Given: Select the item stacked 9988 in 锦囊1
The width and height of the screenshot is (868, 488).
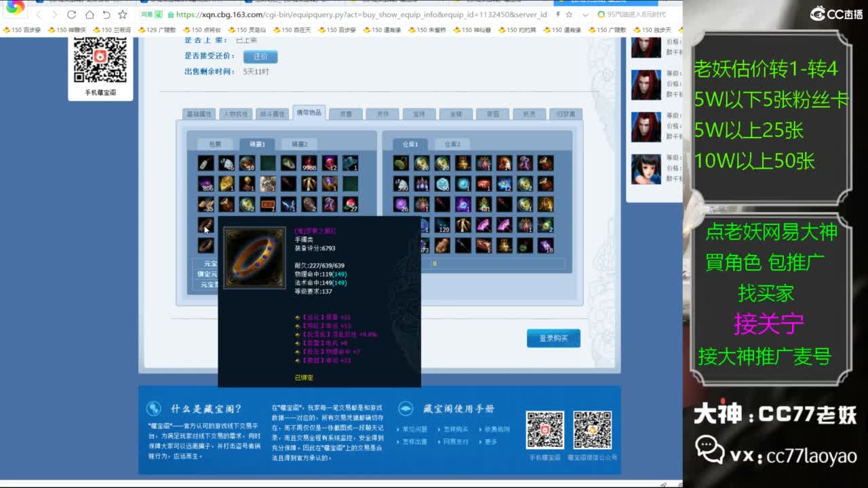Looking at the screenshot, I should pos(309,163).
